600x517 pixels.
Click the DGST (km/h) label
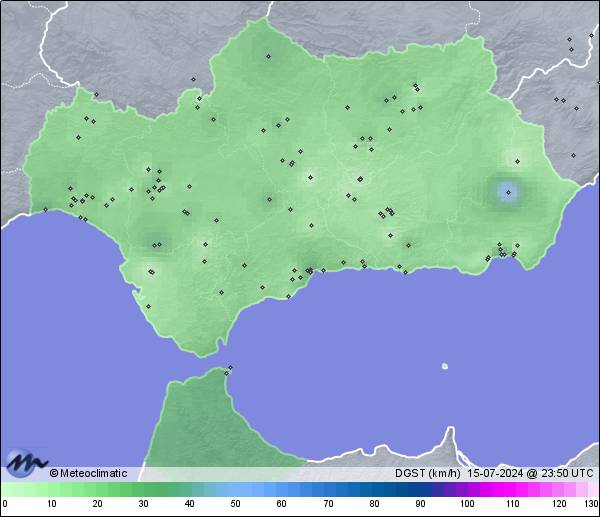pos(428,473)
